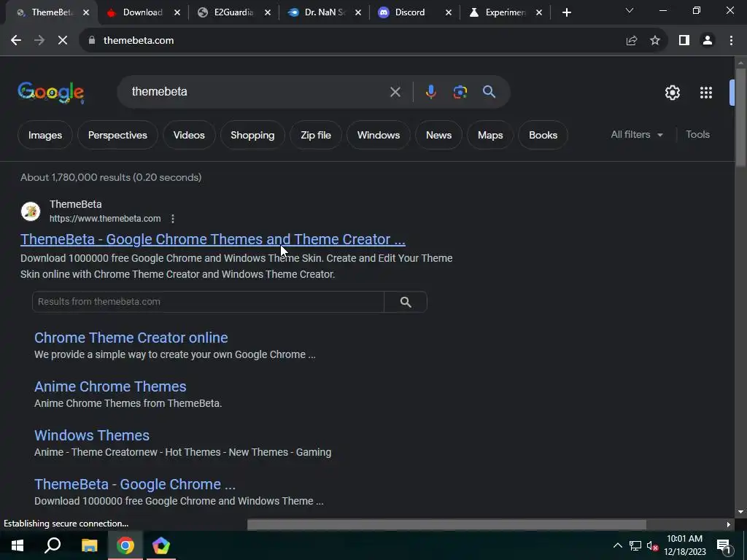The width and height of the screenshot is (747, 560).
Task: Switch to the Download tab
Action: pos(142,12)
